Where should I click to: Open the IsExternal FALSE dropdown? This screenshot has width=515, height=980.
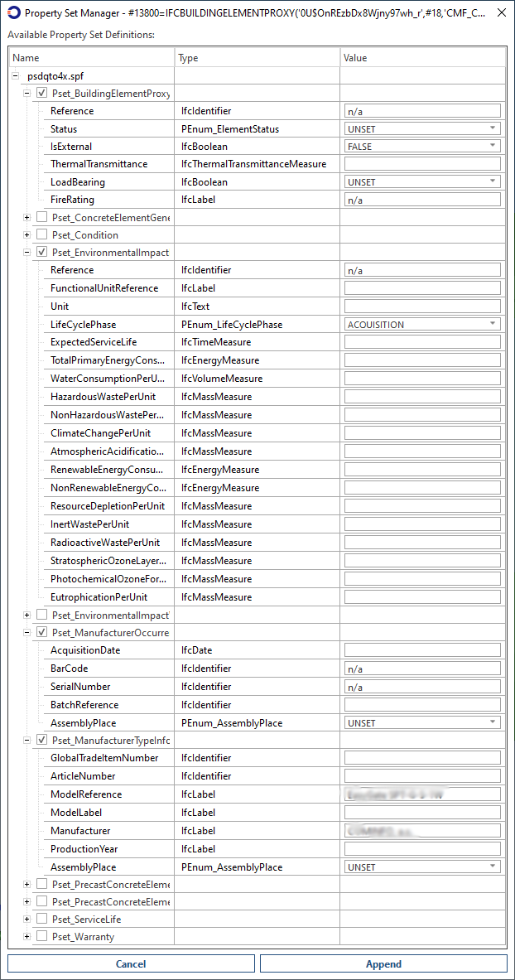pyautogui.click(x=493, y=147)
